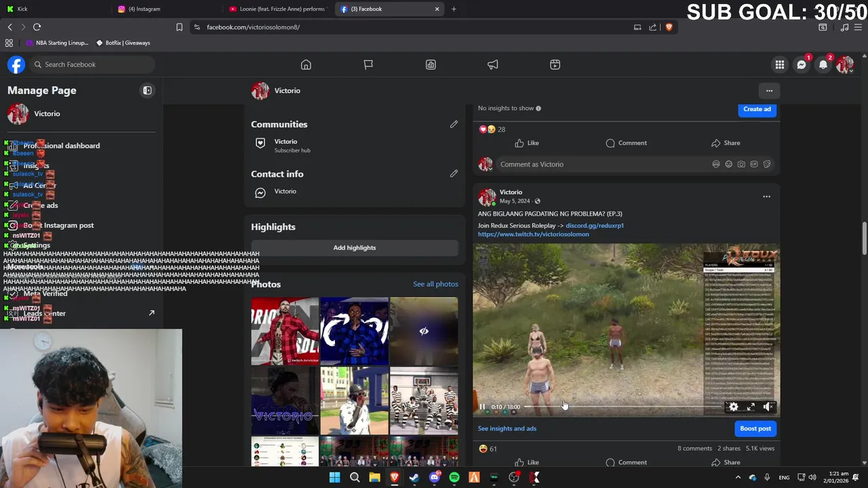The width and height of the screenshot is (868, 488).
Task: Open striped prisoners photo thumbnail
Action: (424, 401)
